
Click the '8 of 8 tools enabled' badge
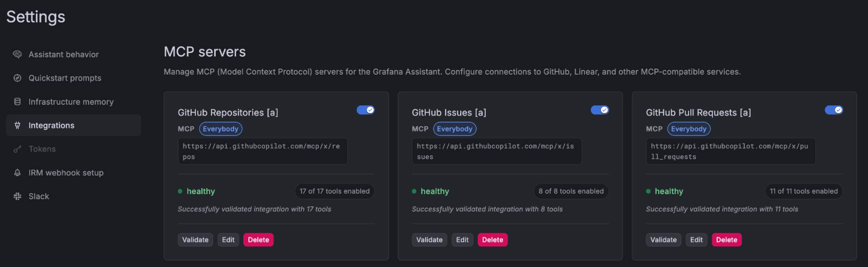(x=571, y=191)
